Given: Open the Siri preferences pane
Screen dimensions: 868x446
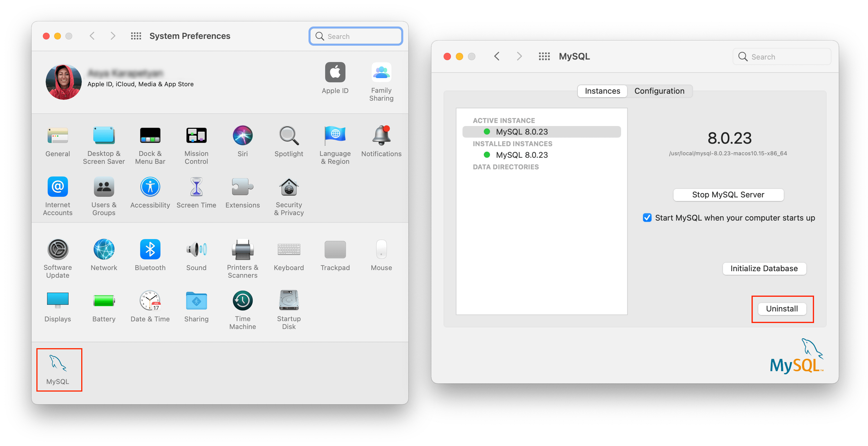Looking at the screenshot, I should 242,142.
